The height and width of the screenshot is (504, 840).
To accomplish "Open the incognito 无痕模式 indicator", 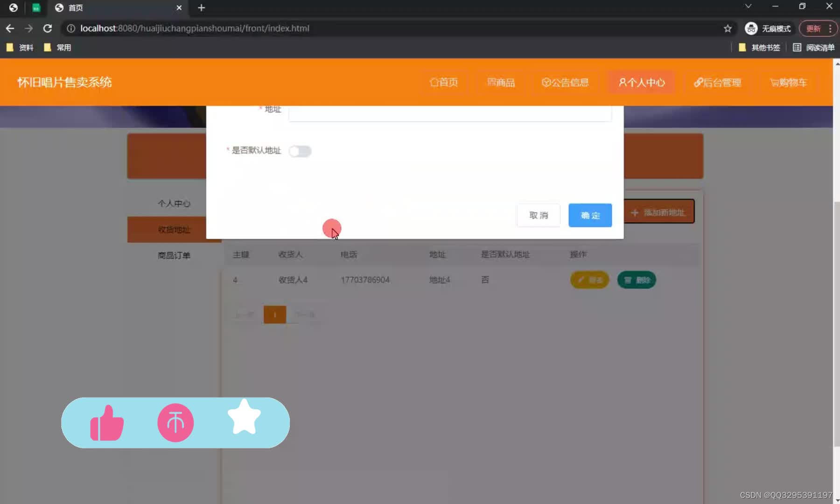I will [x=768, y=28].
